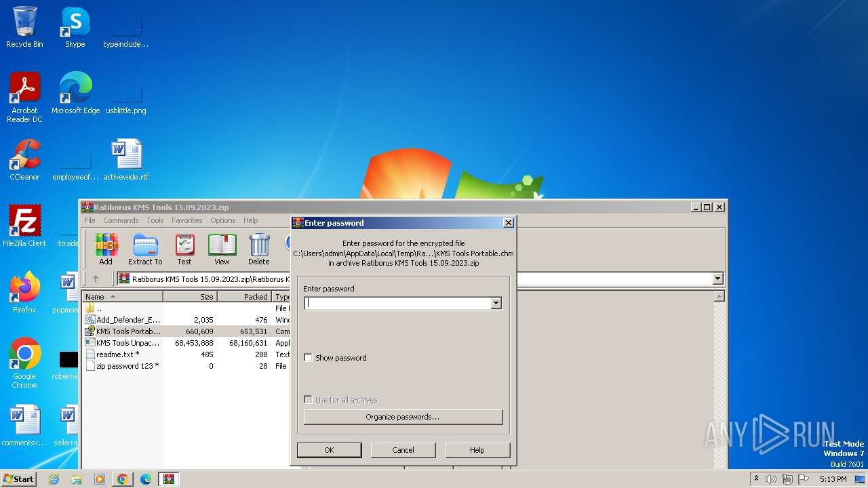Click the Delete toolbar icon
Image resolution: width=868 pixels, height=488 pixels.
[258, 249]
